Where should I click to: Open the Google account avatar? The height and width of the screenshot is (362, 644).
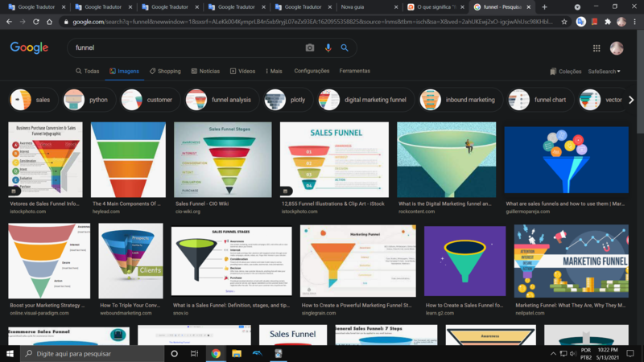[617, 48]
